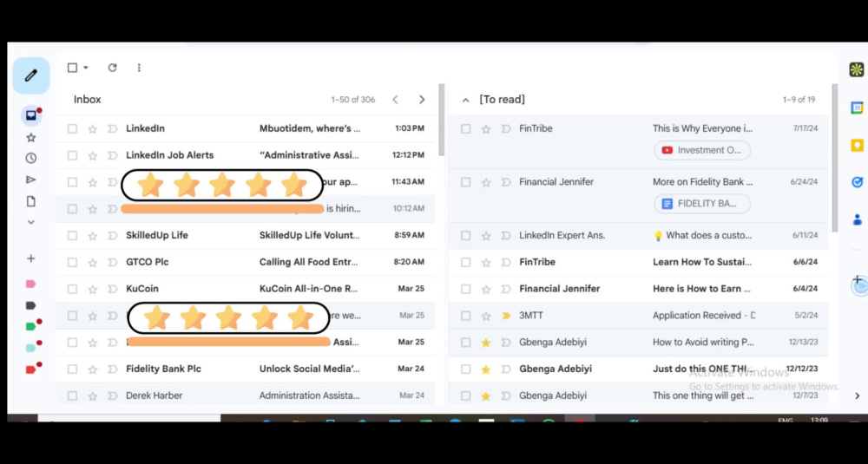
Task: Unstar the Gbenga Adebiyi 12/7/23 email
Action: (x=485, y=396)
